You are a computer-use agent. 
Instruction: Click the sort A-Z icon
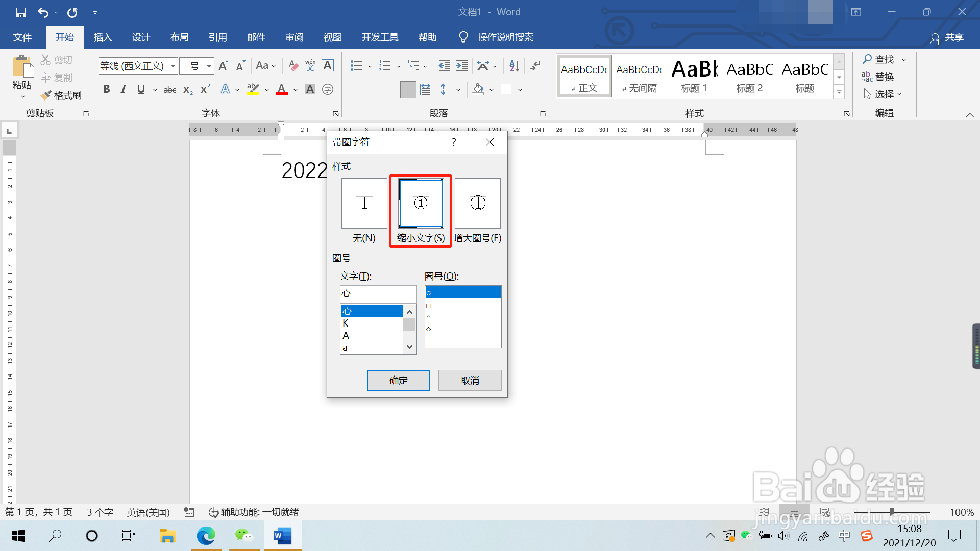514,65
